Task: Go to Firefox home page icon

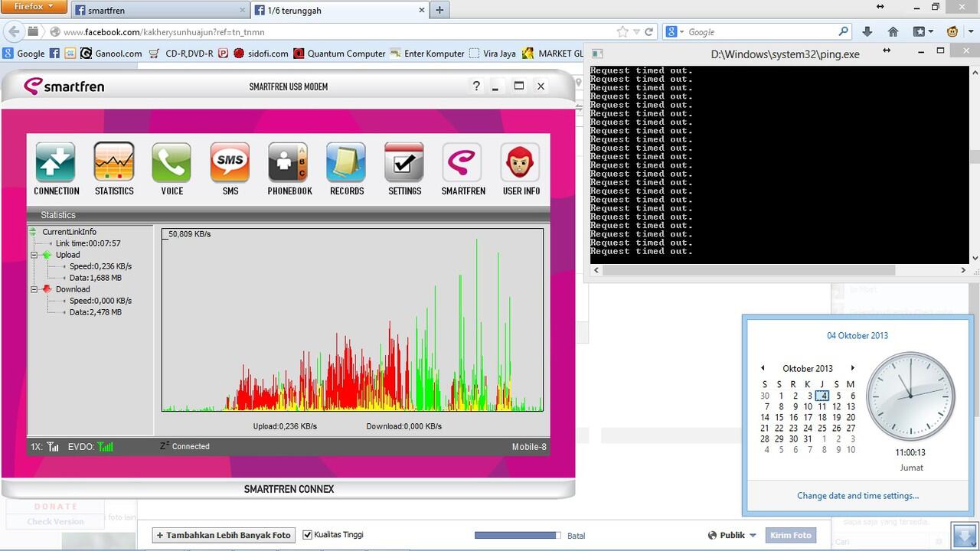Action: click(893, 31)
